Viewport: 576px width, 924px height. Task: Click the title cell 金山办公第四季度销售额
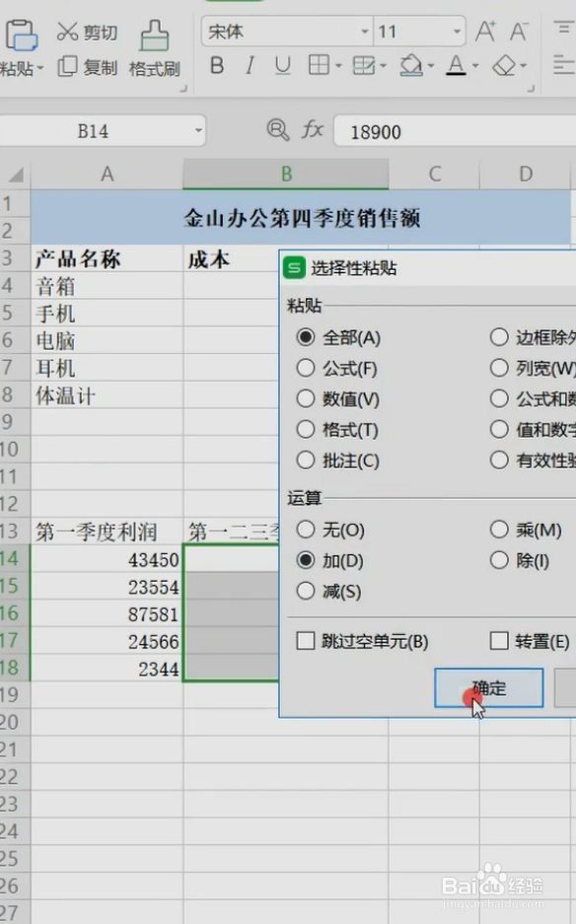click(x=301, y=218)
